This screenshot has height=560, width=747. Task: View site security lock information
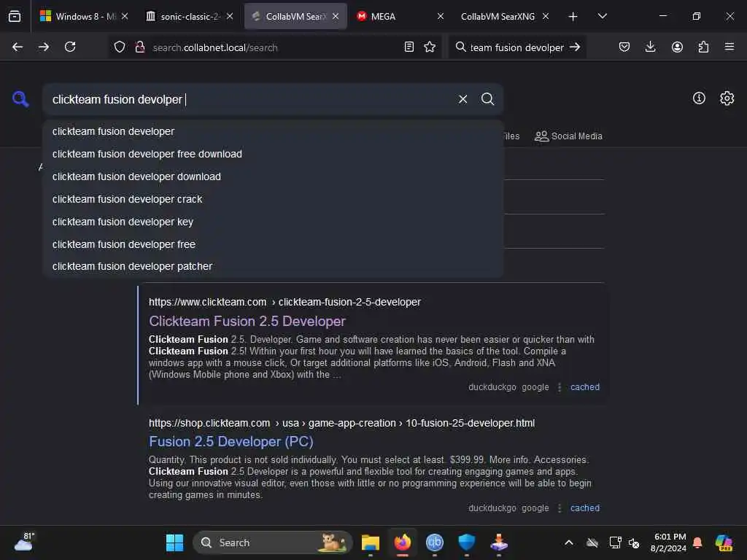pos(139,47)
